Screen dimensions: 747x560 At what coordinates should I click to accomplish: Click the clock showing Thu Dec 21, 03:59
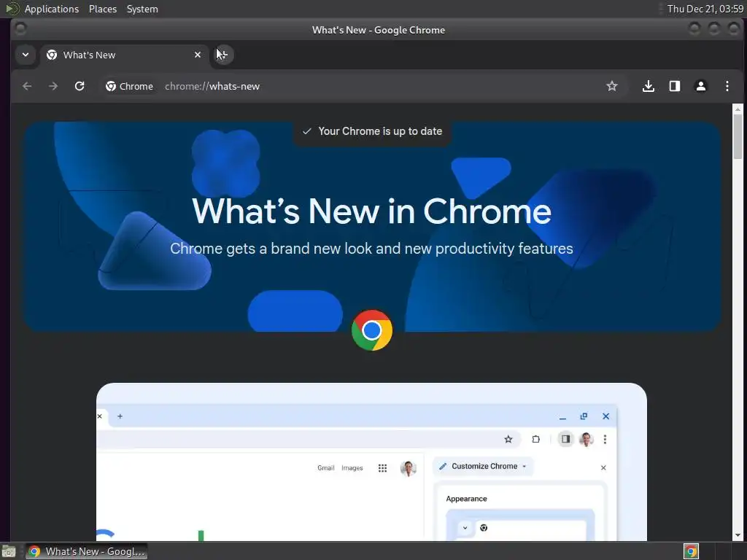(x=705, y=9)
